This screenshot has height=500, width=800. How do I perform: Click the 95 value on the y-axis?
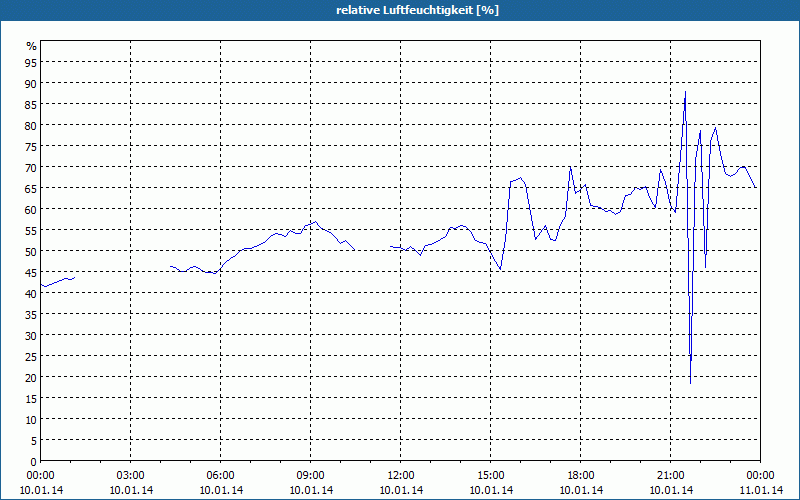click(31, 62)
